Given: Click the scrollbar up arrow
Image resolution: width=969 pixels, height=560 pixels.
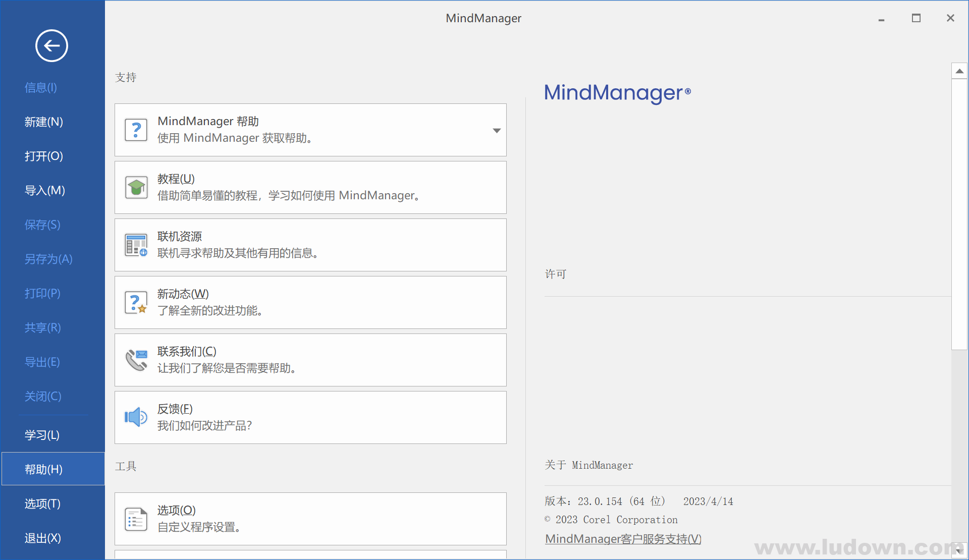Looking at the screenshot, I should coord(959,71).
